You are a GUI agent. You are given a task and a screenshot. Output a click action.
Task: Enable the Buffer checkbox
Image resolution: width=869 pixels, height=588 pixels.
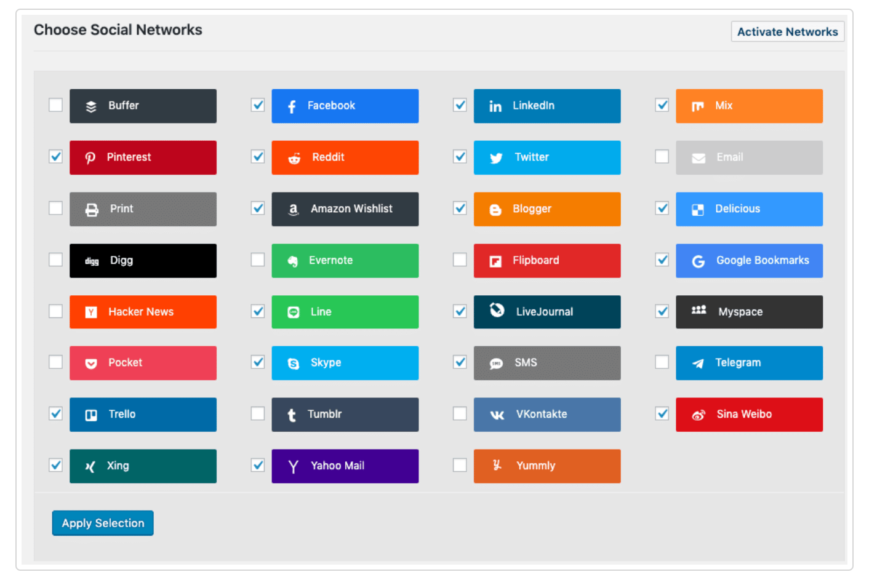click(x=56, y=105)
